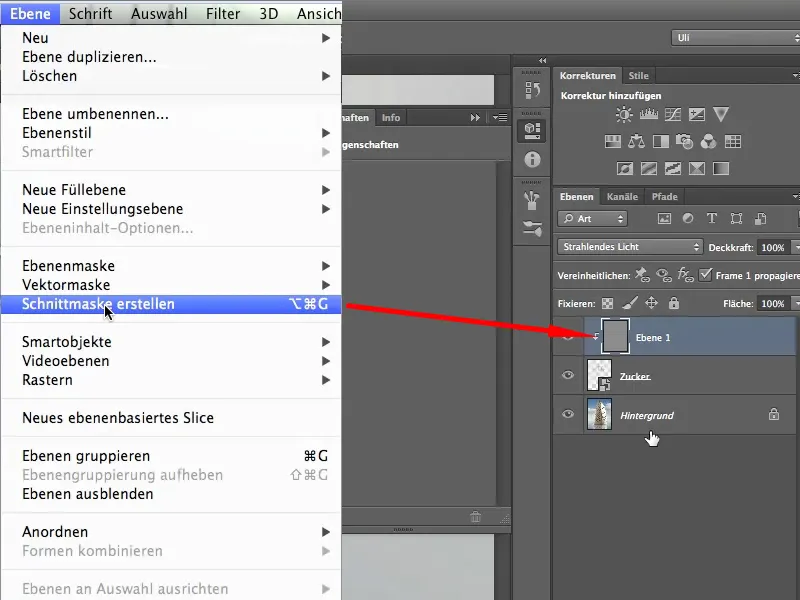
Task: Add Invert adjustment icon
Action: pos(624,168)
